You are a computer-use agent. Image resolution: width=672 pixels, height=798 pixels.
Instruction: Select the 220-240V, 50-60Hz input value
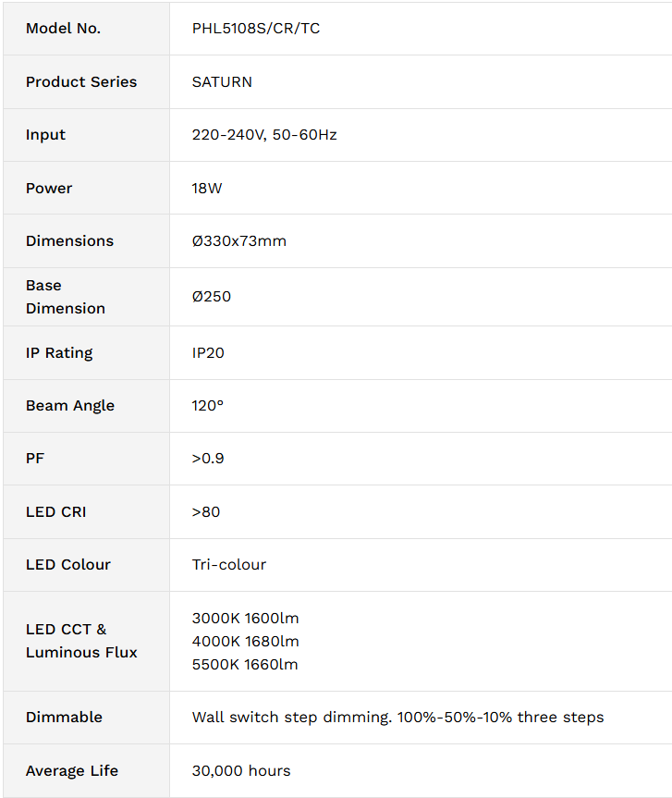tap(264, 135)
